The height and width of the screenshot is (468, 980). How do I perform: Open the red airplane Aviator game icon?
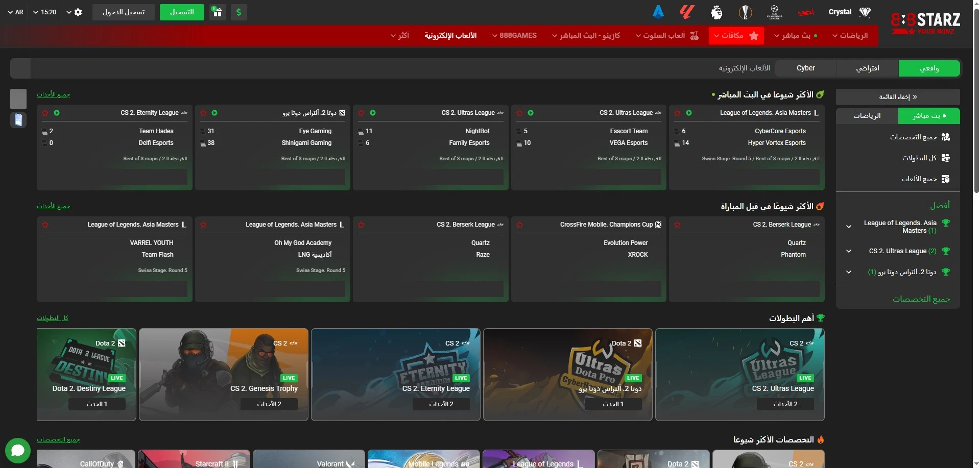click(806, 12)
